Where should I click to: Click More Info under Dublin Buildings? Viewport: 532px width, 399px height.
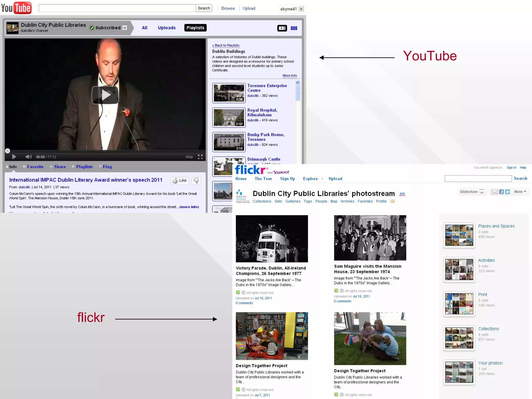tap(290, 76)
